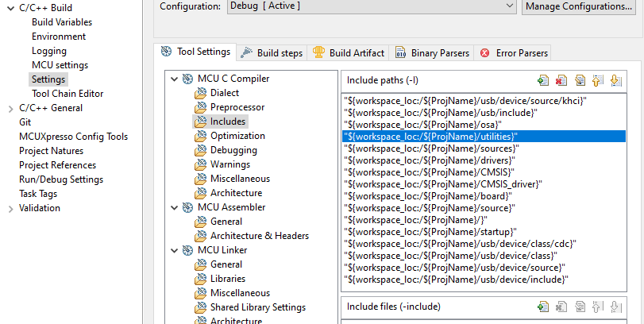Image resolution: width=644 pixels, height=324 pixels.
Task: Open the Configuration dropdown
Action: tap(372, 6)
